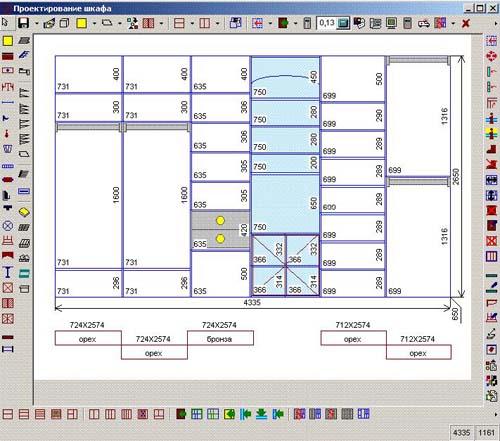500x441 pixels.
Task: Open dropdown arrow next to save icon
Action: (36, 23)
